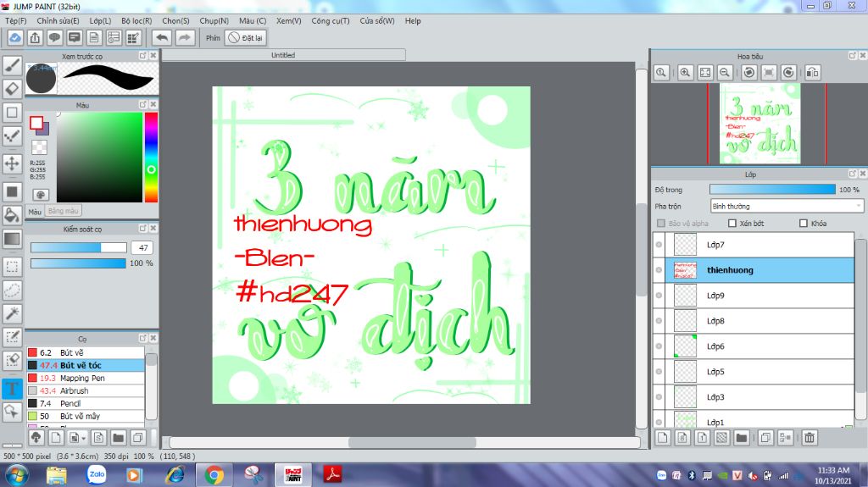The image size is (868, 487).
Task: Toggle visibility of Lớp6 layer
Action: pos(659,346)
